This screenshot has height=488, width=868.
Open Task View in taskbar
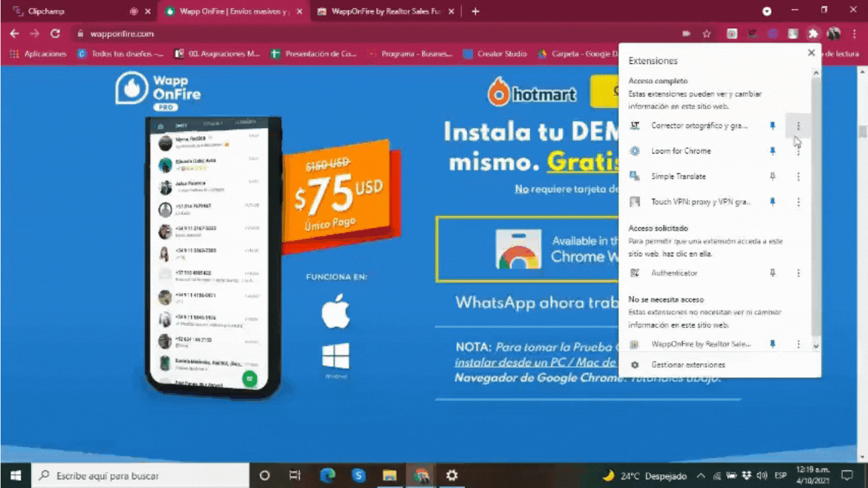pos(295,475)
